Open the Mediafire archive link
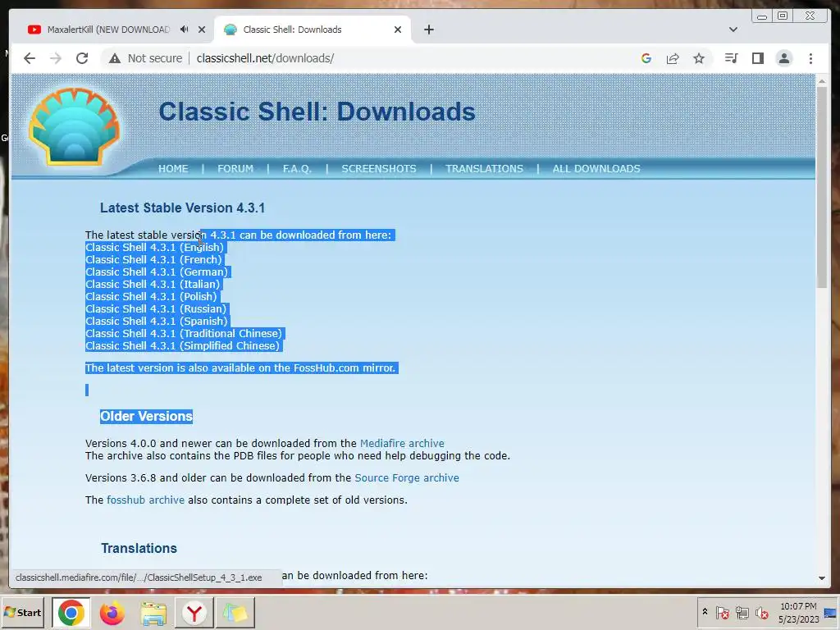 click(402, 444)
